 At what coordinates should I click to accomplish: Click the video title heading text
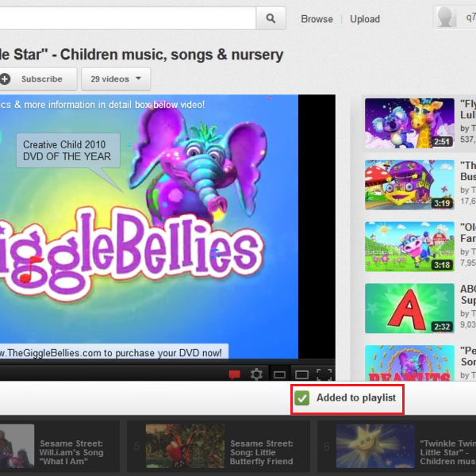tap(141, 55)
